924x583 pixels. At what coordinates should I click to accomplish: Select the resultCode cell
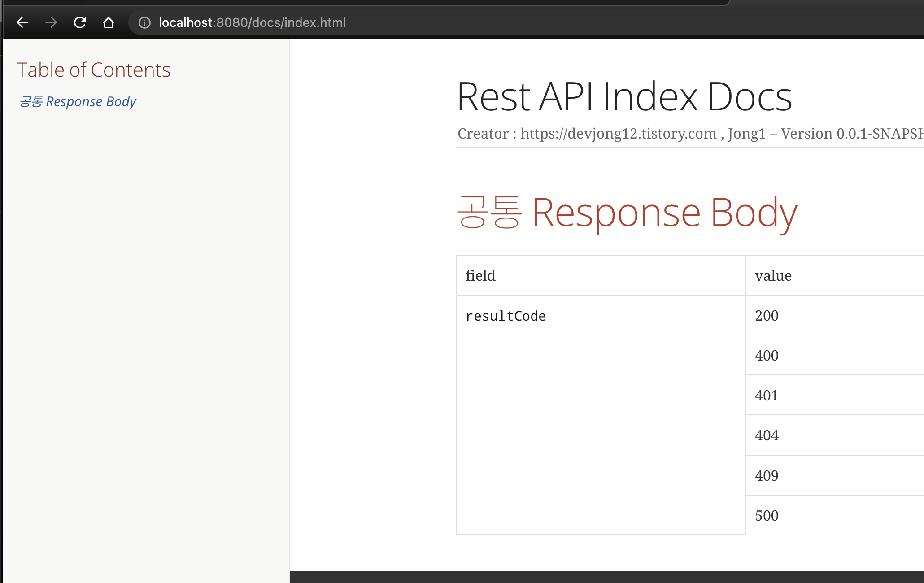click(x=506, y=316)
